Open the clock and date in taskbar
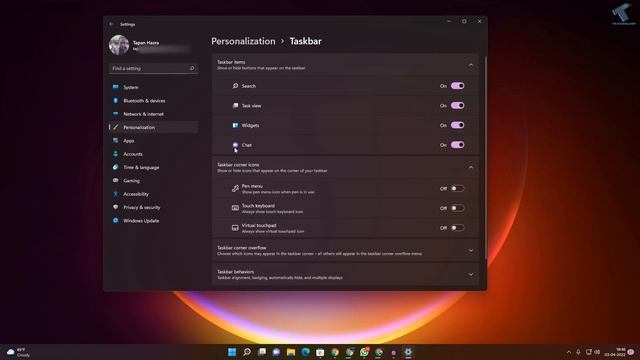Image resolution: width=640 pixels, height=360 pixels. tap(615, 352)
